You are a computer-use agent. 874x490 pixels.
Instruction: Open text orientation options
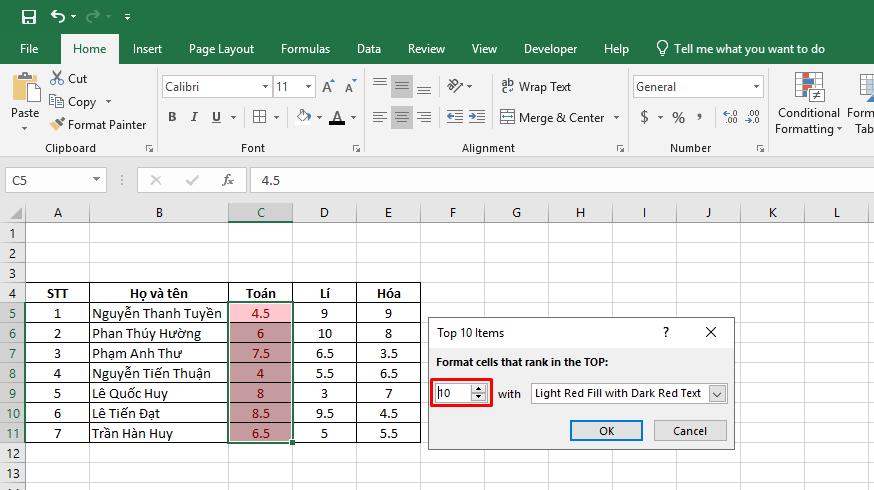(x=459, y=86)
